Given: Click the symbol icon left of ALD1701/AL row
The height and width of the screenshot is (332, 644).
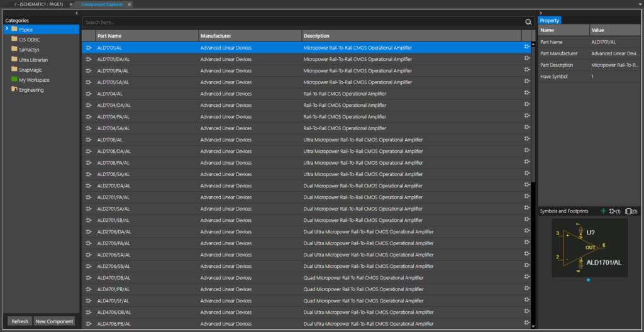Looking at the screenshot, I should [88, 48].
